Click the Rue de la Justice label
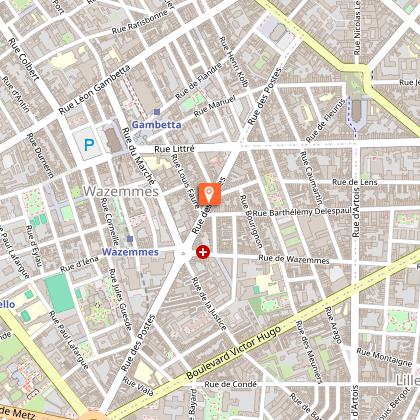420x420 pixels. (209, 304)
